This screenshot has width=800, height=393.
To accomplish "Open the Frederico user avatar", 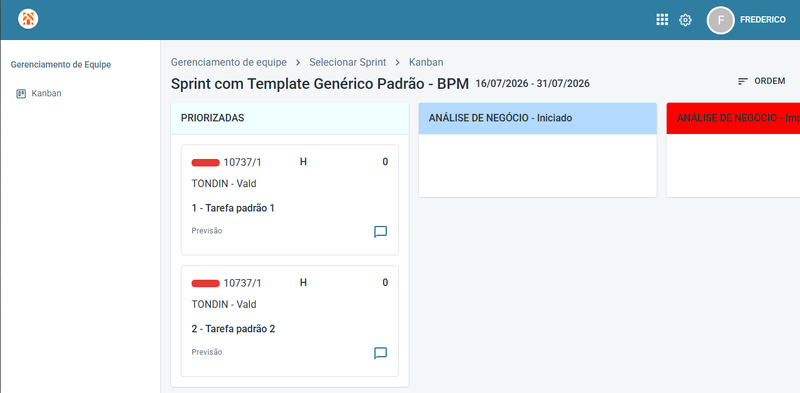I will click(x=720, y=20).
